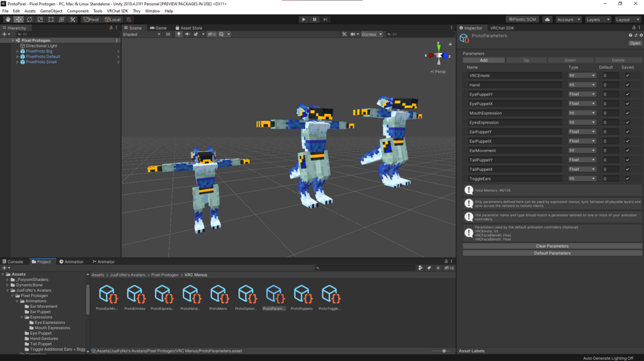Viewport: 644px width, 361px height.
Task: Select PixelProto Default in Hierarchy
Action: (43, 56)
